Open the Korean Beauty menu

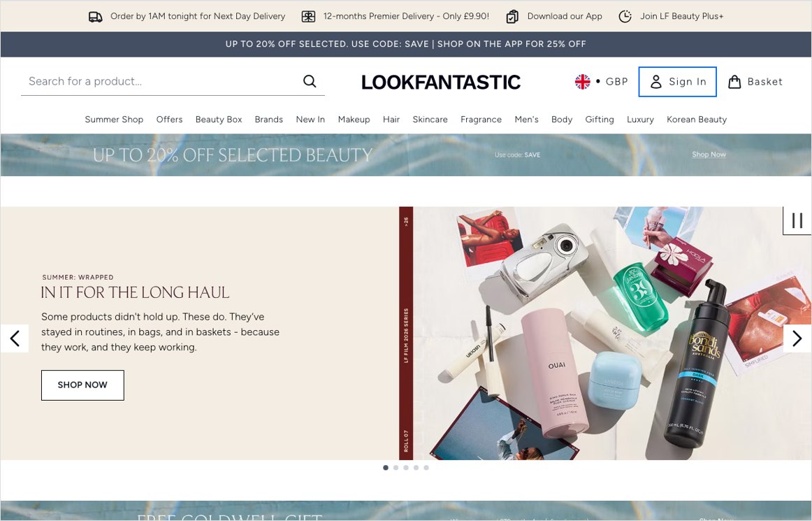(x=697, y=119)
